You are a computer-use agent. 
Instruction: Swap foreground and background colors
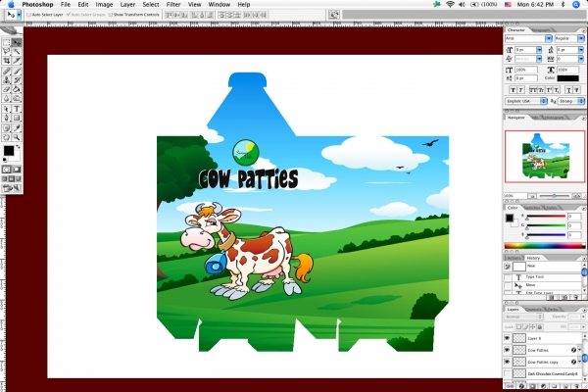(18, 147)
